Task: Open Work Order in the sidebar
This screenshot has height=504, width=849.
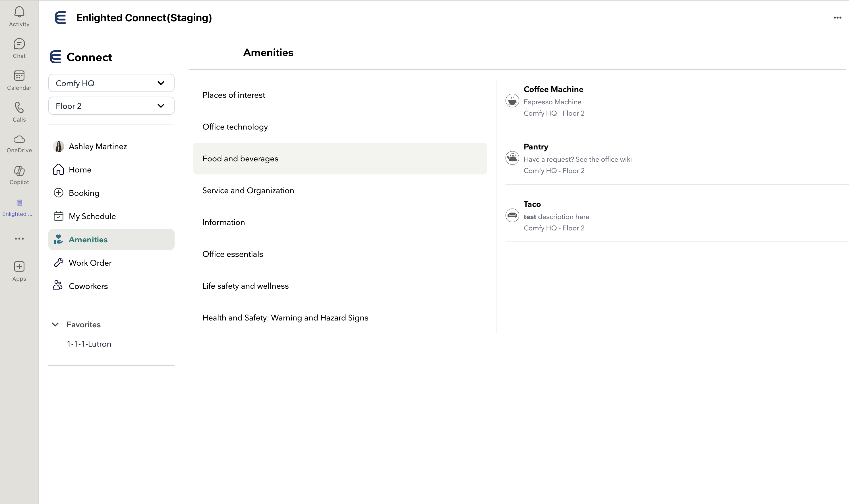Action: (111, 263)
